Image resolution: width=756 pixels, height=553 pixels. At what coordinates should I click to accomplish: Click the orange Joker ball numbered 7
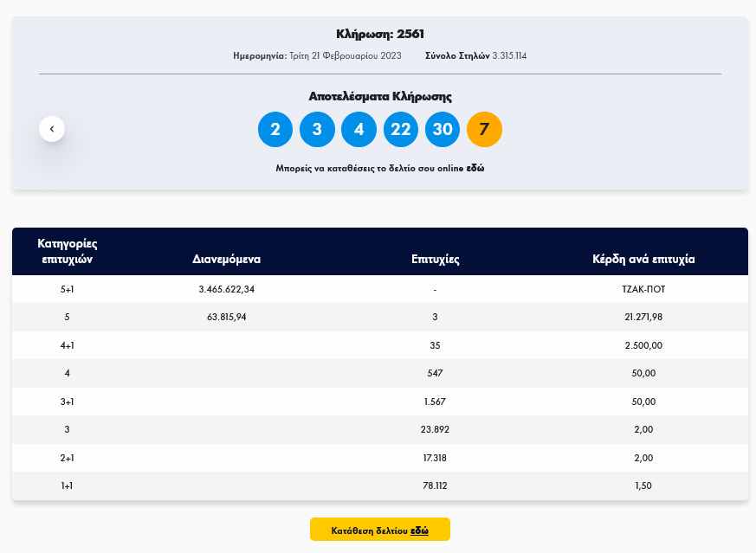(484, 130)
